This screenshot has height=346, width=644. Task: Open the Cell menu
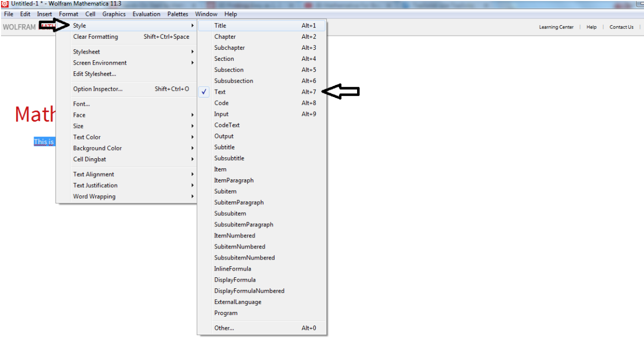[x=90, y=14]
